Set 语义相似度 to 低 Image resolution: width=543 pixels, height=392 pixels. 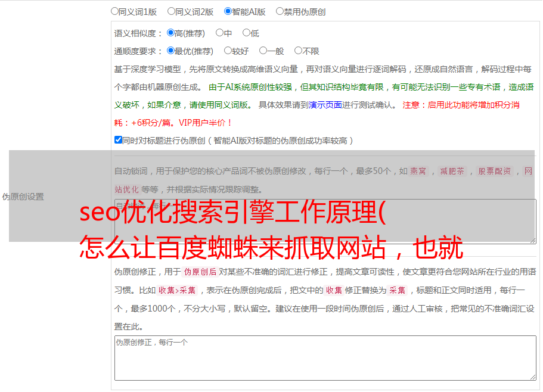247,33
